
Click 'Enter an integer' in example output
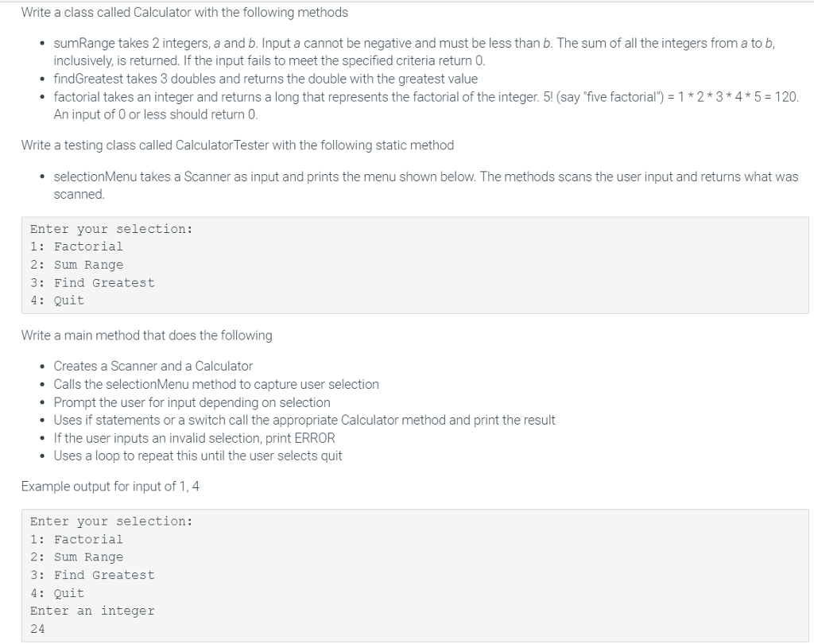pyautogui.click(x=92, y=611)
